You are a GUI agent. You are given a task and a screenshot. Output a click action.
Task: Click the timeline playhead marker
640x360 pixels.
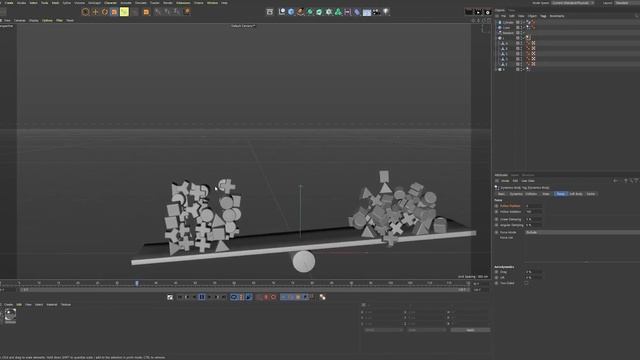137,283
